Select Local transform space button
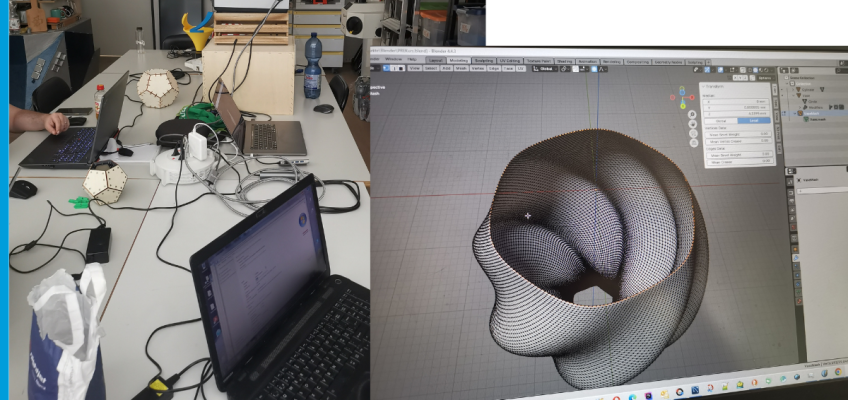 [754, 121]
